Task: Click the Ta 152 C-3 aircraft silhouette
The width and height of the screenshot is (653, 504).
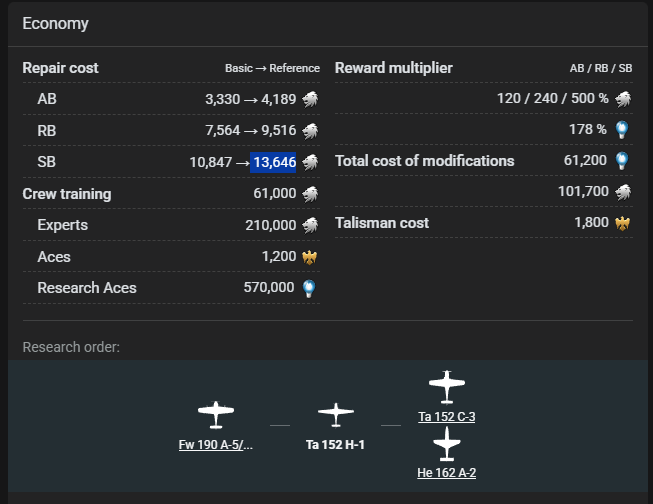Action: pos(447,386)
